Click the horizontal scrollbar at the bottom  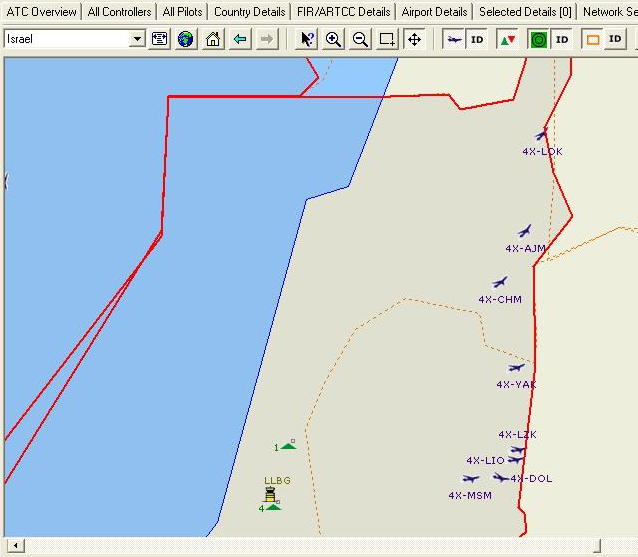[x=300, y=546]
